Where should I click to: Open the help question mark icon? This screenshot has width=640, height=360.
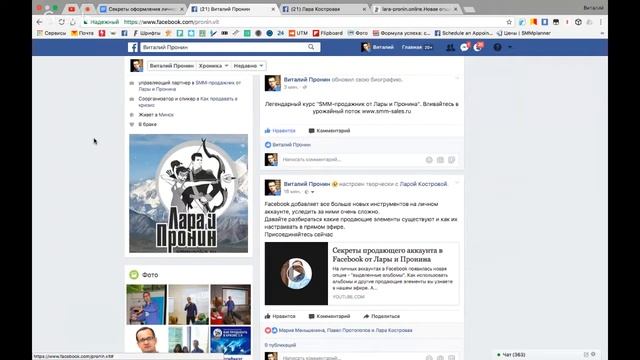tap(497, 47)
